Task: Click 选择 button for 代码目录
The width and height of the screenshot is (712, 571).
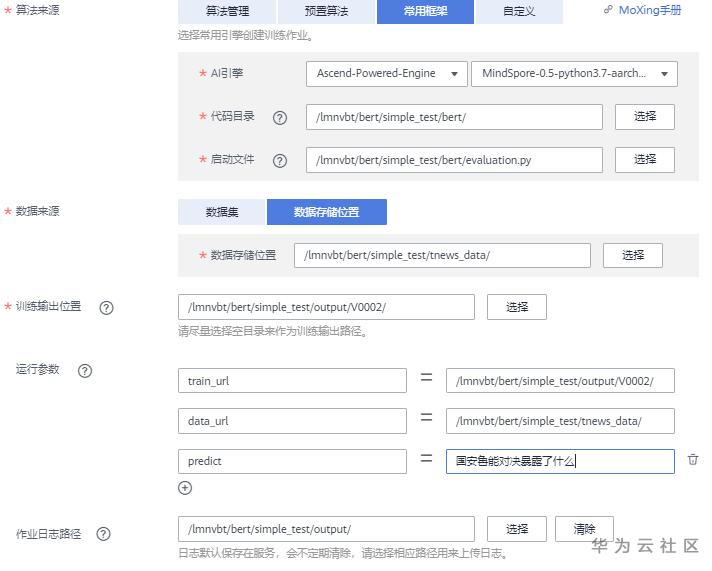Action: pos(645,117)
